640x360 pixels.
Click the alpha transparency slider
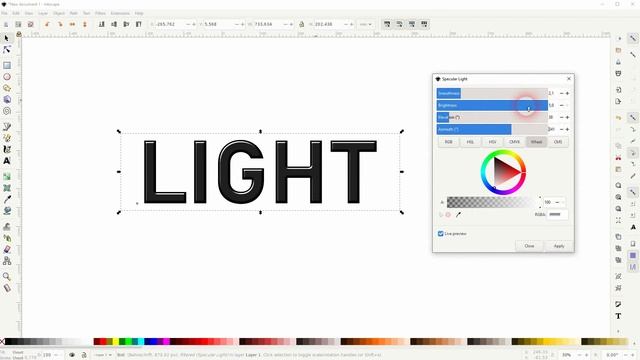click(491, 202)
